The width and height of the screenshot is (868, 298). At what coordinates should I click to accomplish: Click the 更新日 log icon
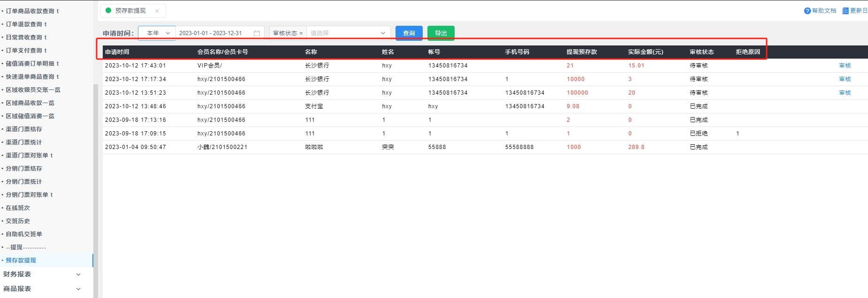coord(845,11)
